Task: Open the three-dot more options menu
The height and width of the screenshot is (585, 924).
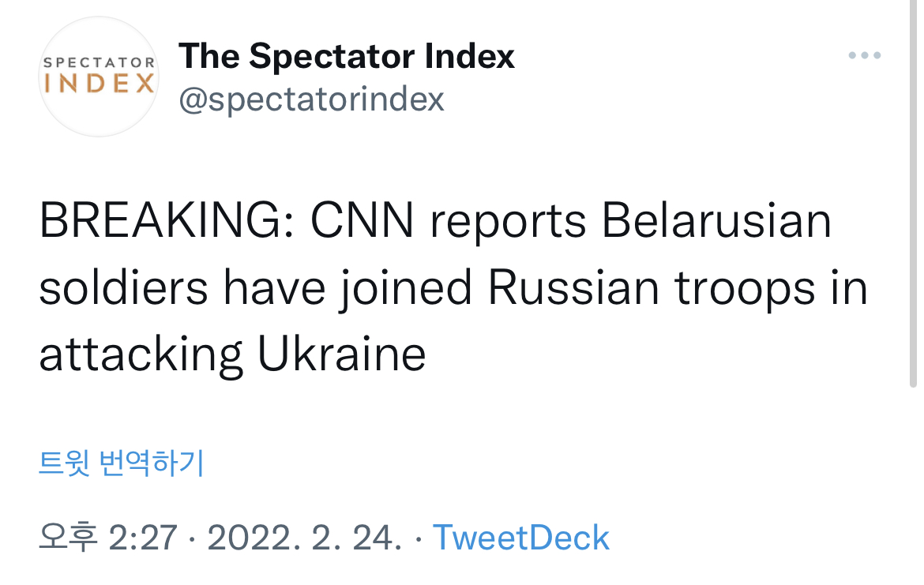Action: click(x=864, y=56)
